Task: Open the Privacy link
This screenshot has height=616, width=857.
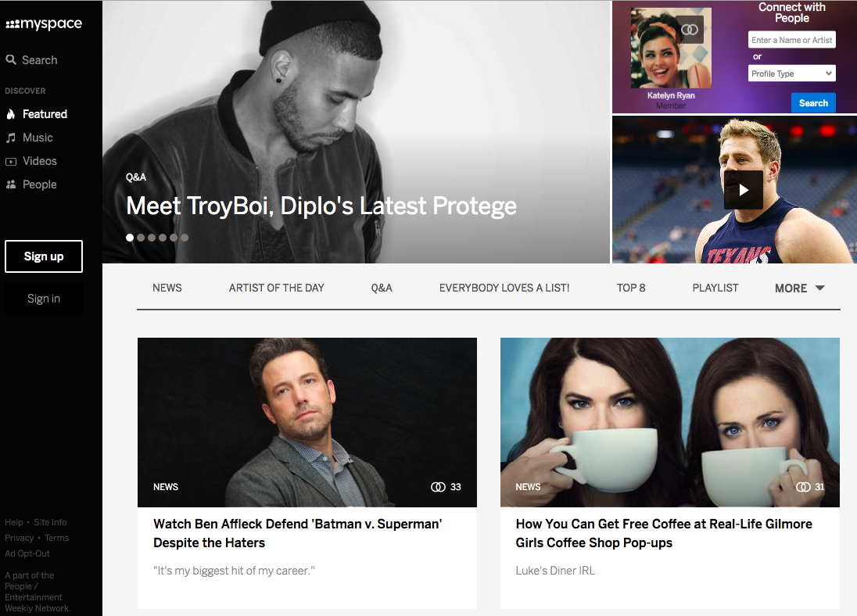Action: point(19,538)
